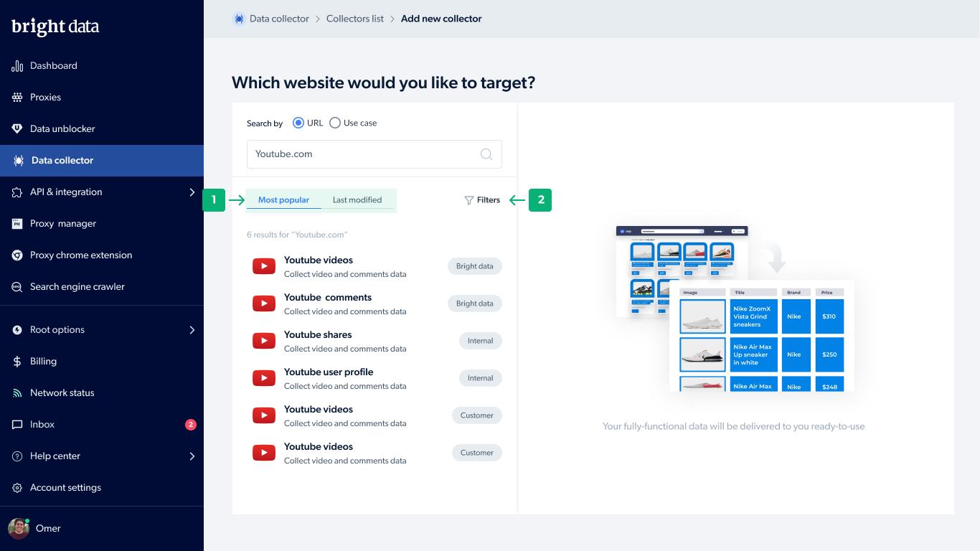Open Dashboard from the sidebar
980x551 pixels.
[102, 66]
